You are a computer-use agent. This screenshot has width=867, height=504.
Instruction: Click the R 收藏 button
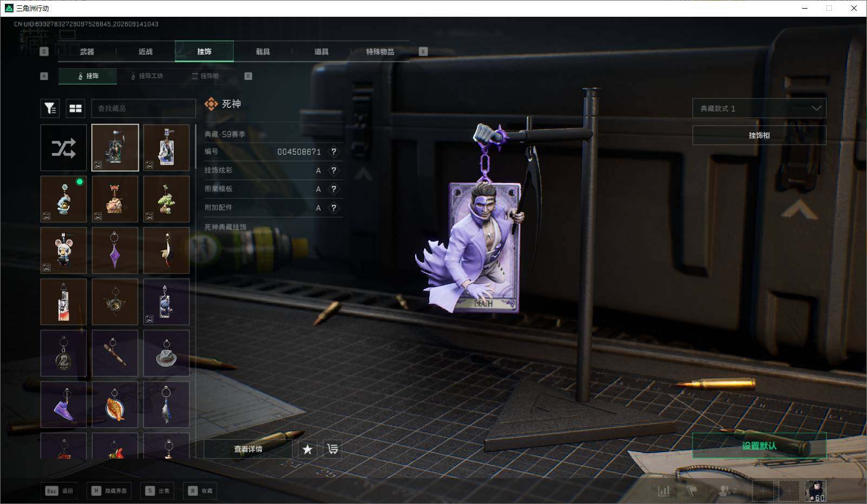[200, 490]
